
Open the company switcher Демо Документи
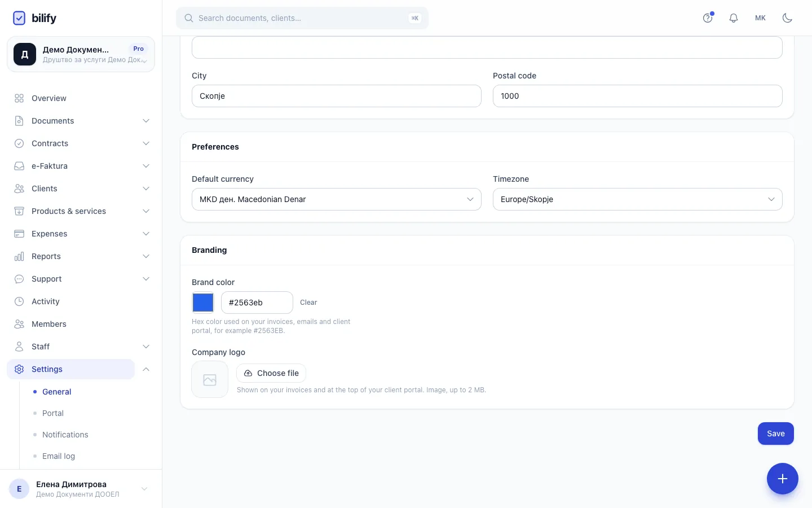(81, 54)
